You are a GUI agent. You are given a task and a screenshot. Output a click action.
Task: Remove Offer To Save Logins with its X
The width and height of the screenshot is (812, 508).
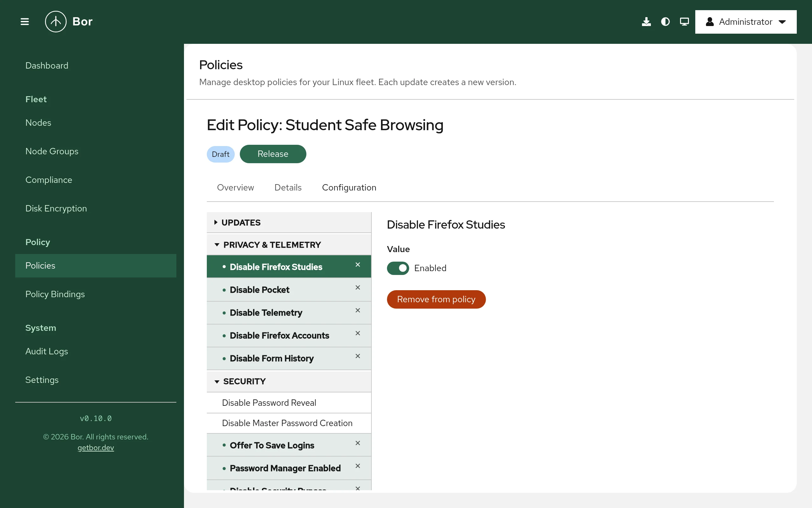pos(358,443)
